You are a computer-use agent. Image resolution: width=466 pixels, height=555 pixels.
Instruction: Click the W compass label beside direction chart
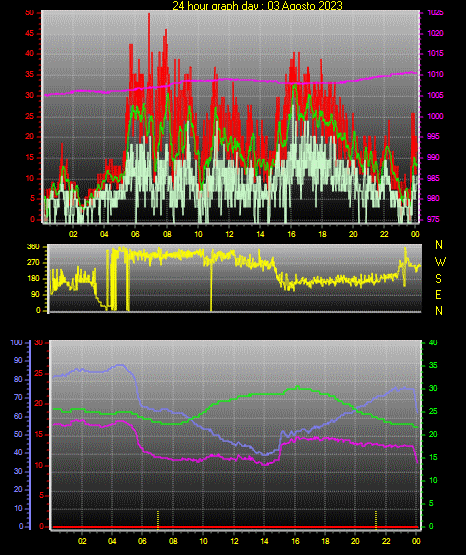[440, 262]
